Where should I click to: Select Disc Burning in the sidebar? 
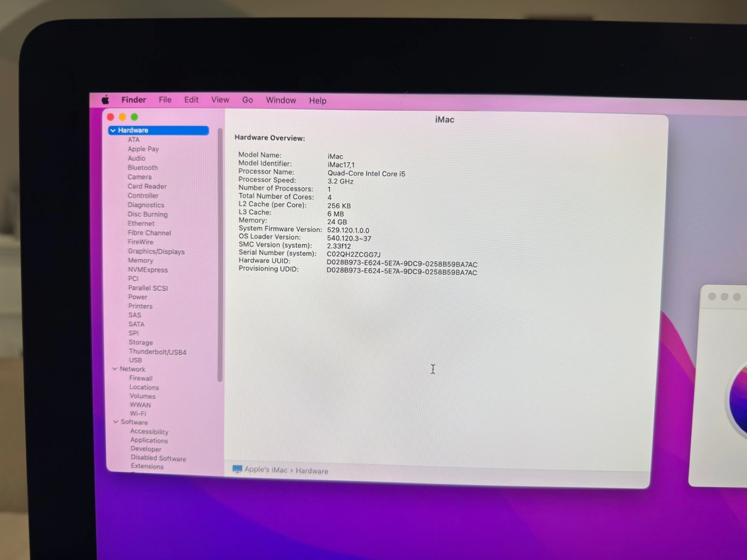tap(148, 214)
